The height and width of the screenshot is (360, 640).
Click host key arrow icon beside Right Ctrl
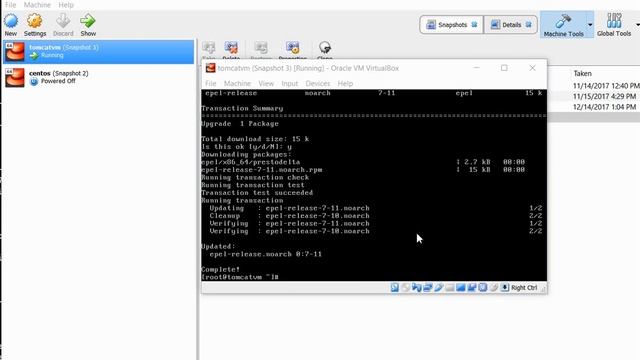[x=504, y=287]
